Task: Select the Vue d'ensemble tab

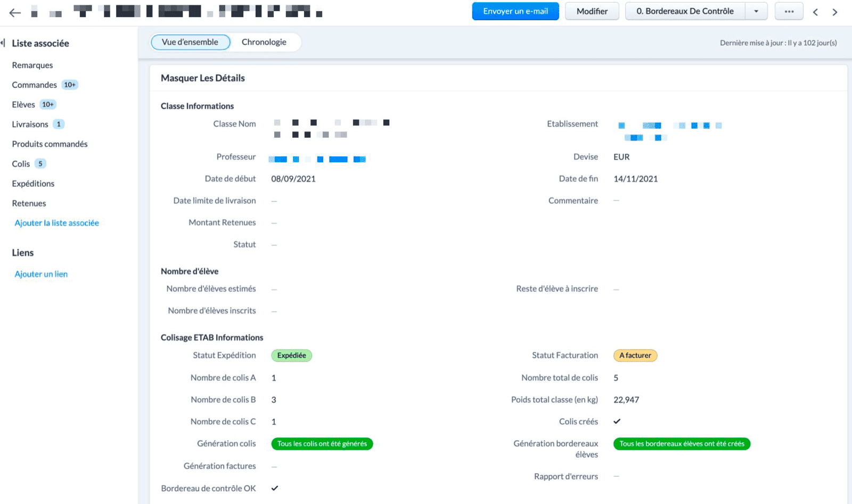Action: point(190,42)
